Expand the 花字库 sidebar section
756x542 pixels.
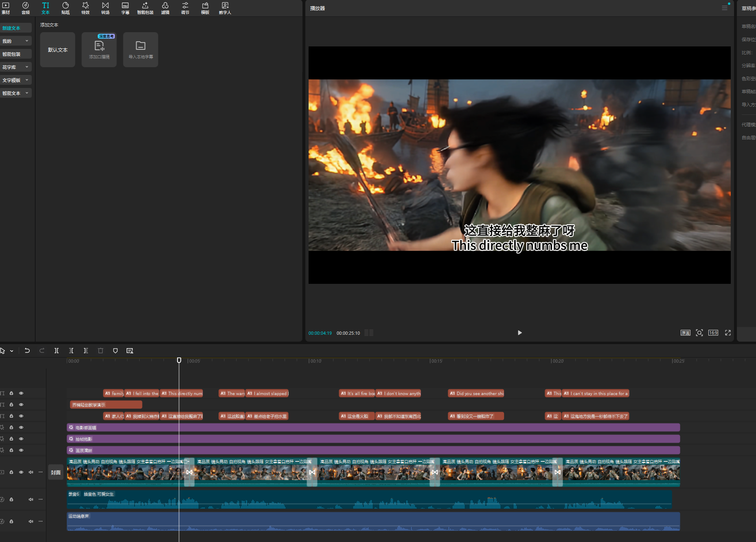(x=15, y=67)
